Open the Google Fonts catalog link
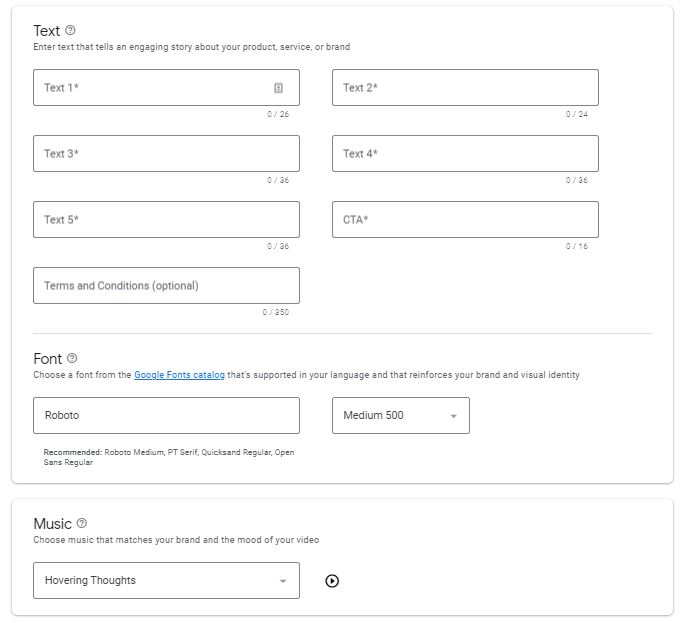 point(179,375)
